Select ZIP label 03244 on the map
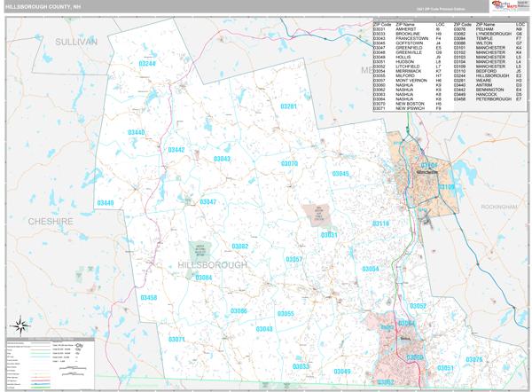 coord(147,64)
